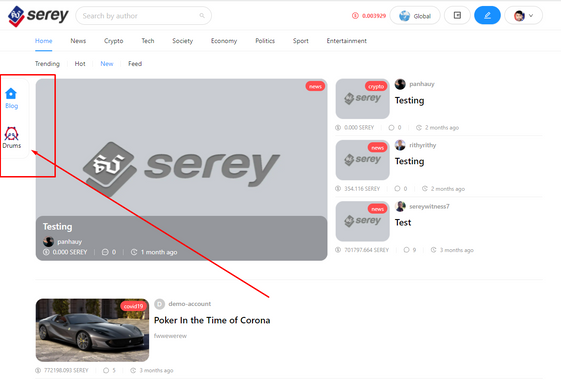561x380 pixels.
Task: Open the Test post title
Action: click(403, 223)
